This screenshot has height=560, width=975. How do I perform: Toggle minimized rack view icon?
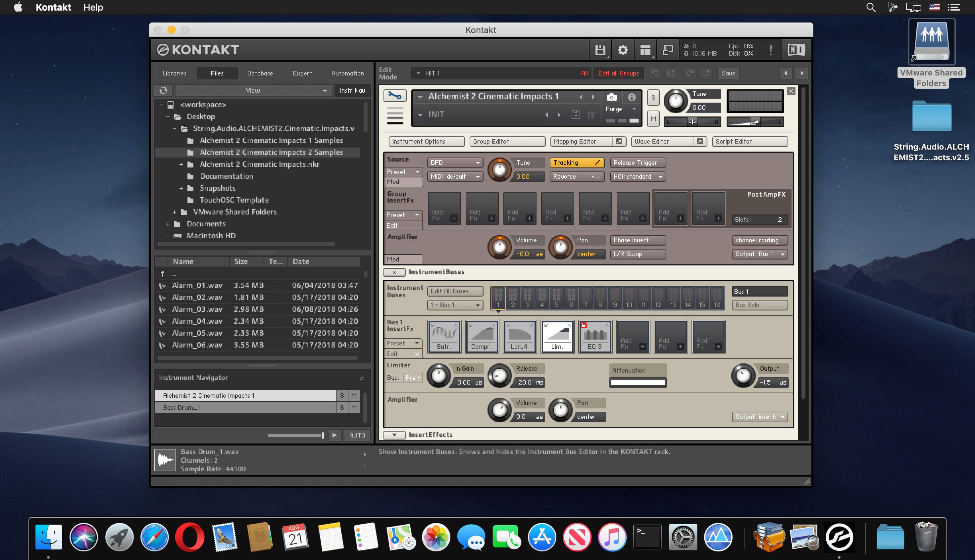tap(668, 50)
